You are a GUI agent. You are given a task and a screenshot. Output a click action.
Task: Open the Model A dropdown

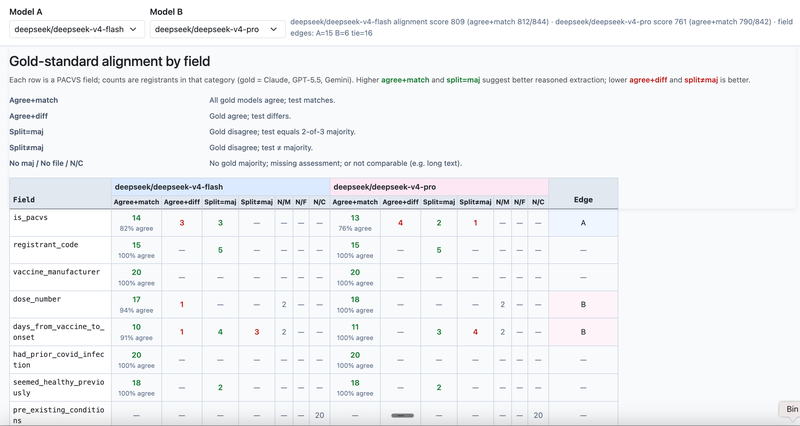(77, 29)
